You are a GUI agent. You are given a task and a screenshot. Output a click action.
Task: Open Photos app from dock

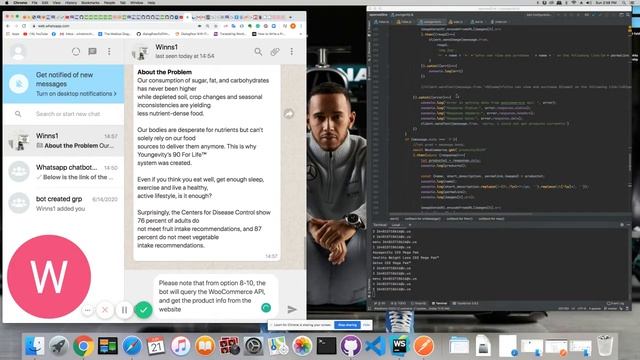click(x=302, y=346)
